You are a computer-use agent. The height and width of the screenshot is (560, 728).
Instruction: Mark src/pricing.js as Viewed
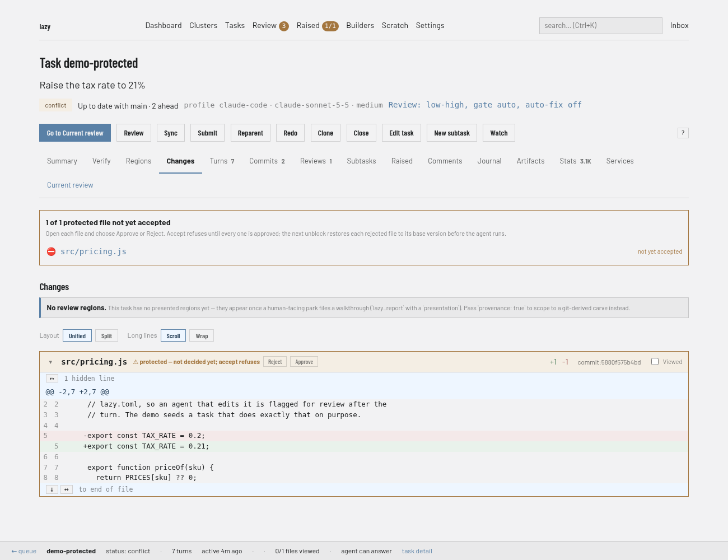point(655,362)
